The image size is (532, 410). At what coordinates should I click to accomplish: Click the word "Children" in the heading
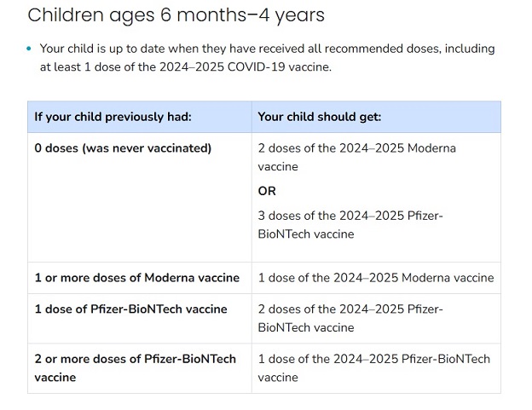click(x=61, y=15)
